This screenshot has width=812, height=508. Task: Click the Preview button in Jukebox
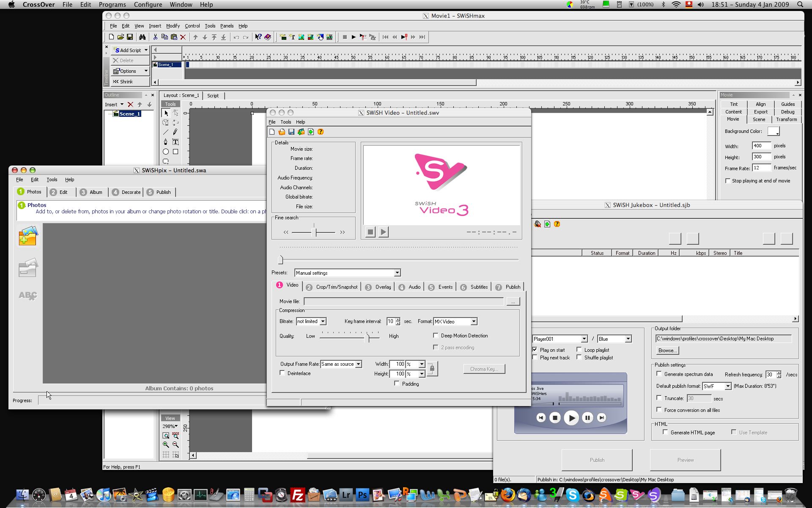coord(685,460)
